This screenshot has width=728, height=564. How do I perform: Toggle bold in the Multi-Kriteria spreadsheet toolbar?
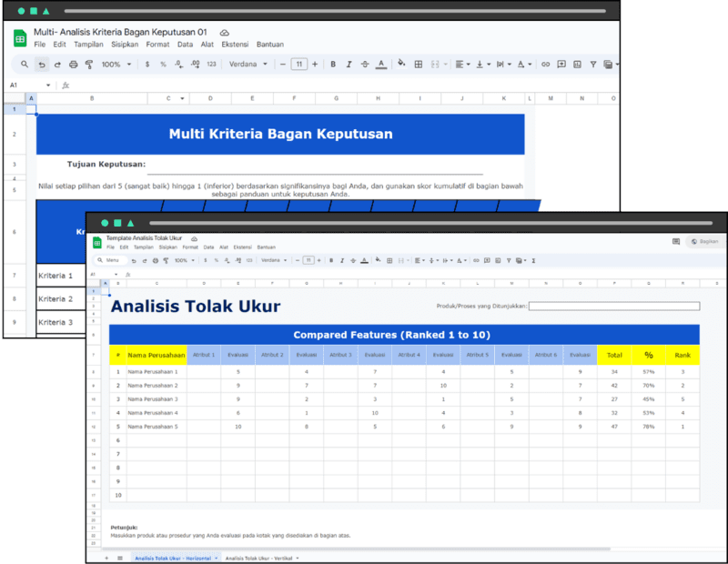tap(333, 65)
